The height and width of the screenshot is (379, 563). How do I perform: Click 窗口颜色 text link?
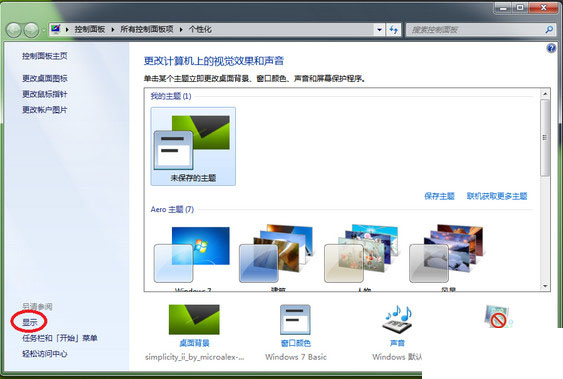296,343
